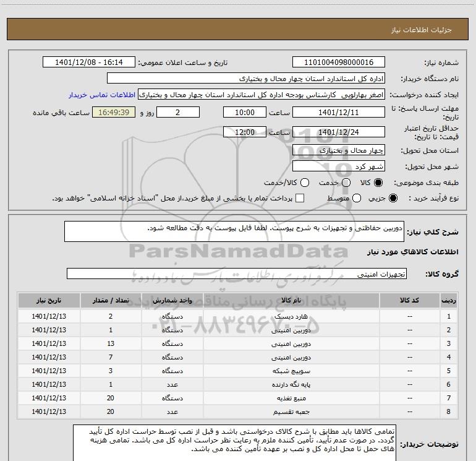Viewport: 476px width, 461px height.
Task: Click the delivery province field چهار محال و بختیاری
Action: [339, 150]
